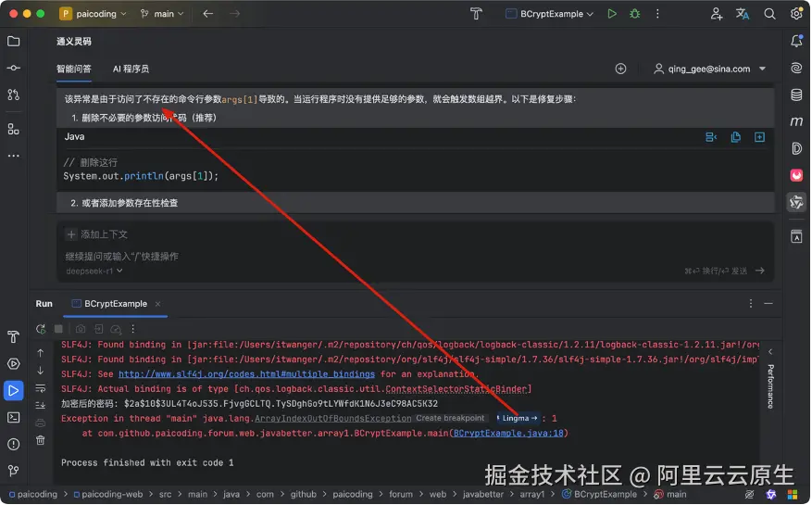Open the Terminal tool window icon
Image resolution: width=812 pixels, height=505 pixels.
point(14,417)
